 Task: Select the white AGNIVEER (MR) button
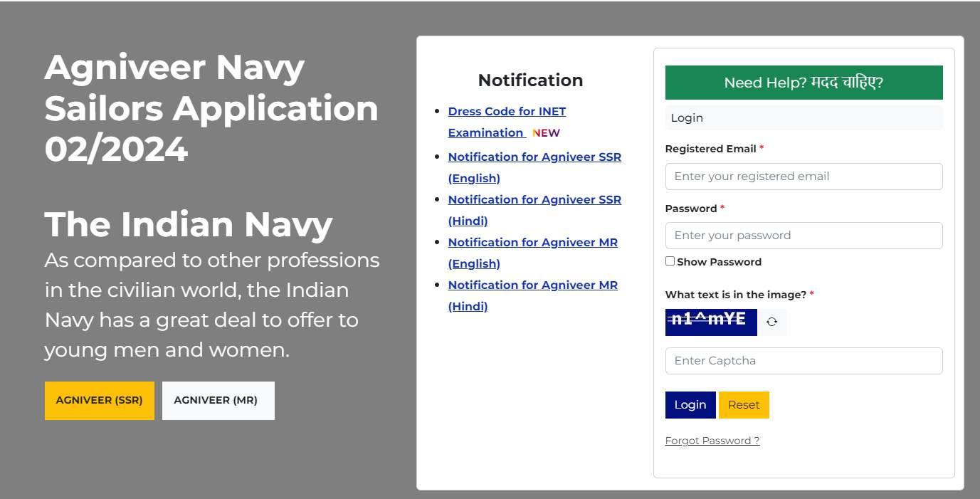coord(218,401)
